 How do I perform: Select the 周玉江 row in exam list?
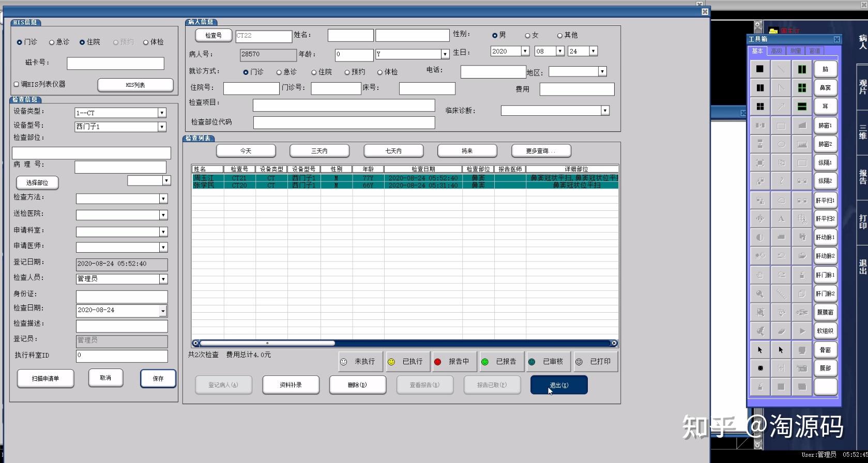(x=405, y=178)
